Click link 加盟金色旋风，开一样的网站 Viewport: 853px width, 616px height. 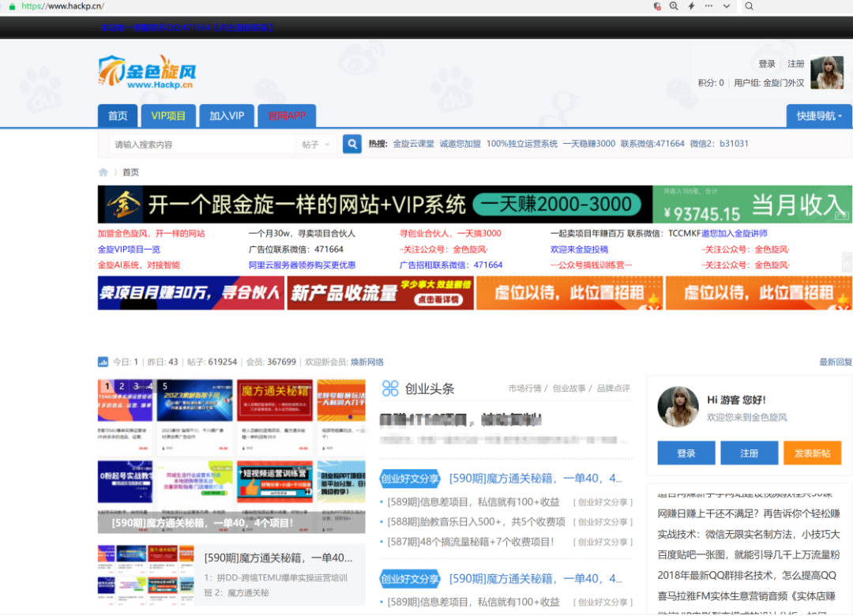pyautogui.click(x=151, y=234)
